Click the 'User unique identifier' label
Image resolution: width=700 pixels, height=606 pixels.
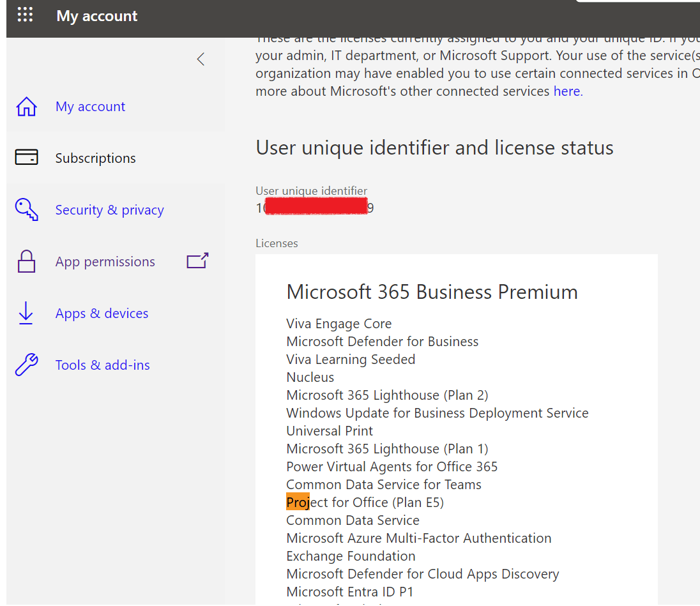311,190
